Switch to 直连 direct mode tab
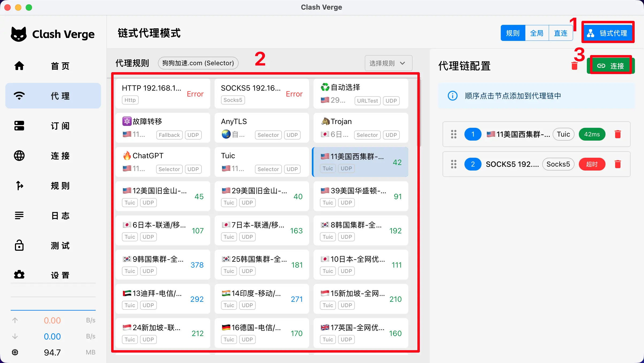This screenshot has height=363, width=644. (x=560, y=33)
